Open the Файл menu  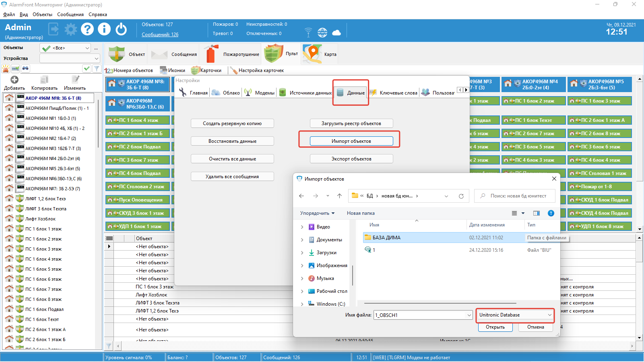click(x=9, y=14)
